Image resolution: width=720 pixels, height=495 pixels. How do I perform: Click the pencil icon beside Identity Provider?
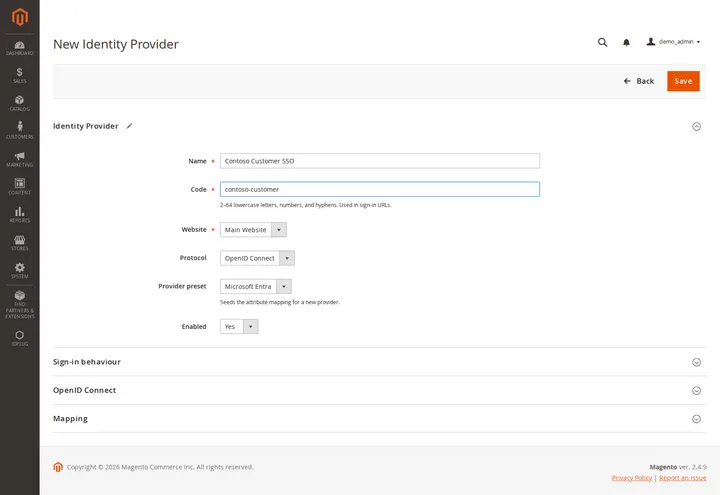coord(129,126)
